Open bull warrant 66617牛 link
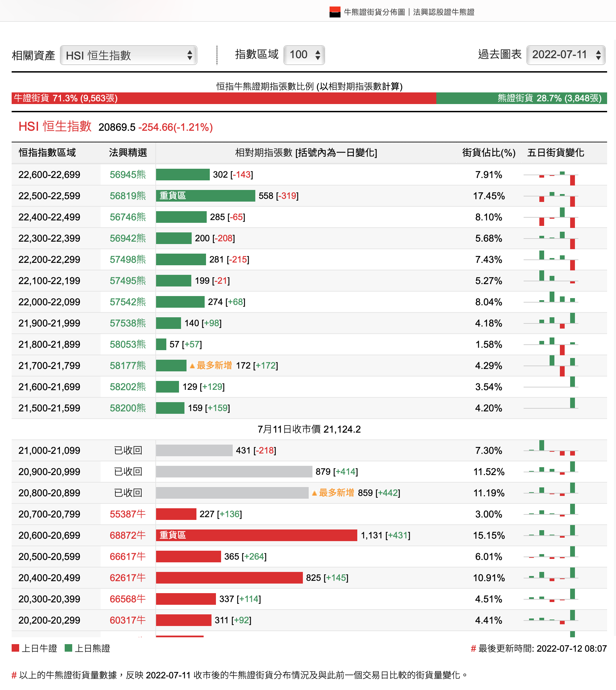This screenshot has height=690, width=616. pyautogui.click(x=128, y=557)
